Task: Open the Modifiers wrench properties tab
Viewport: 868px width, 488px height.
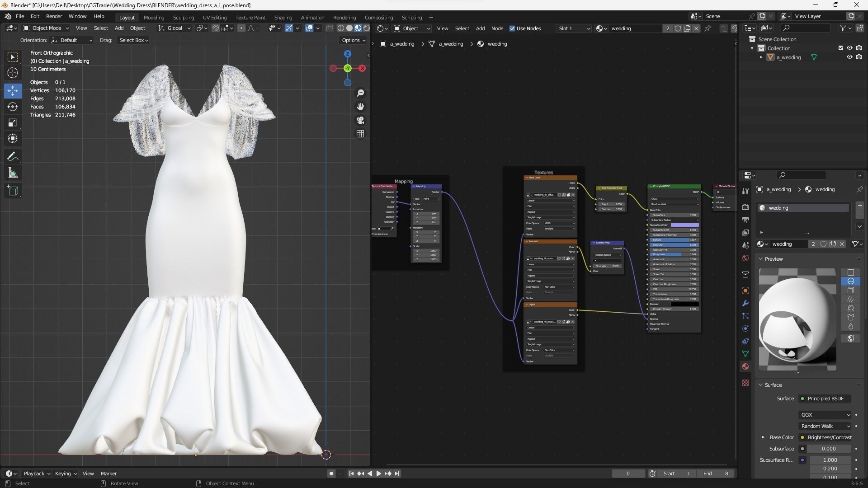Action: (x=745, y=303)
